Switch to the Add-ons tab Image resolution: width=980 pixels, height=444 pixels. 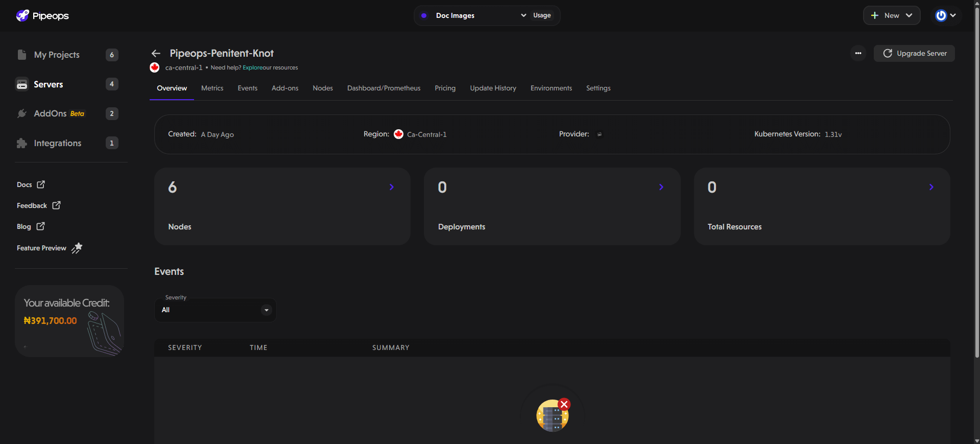coord(285,88)
